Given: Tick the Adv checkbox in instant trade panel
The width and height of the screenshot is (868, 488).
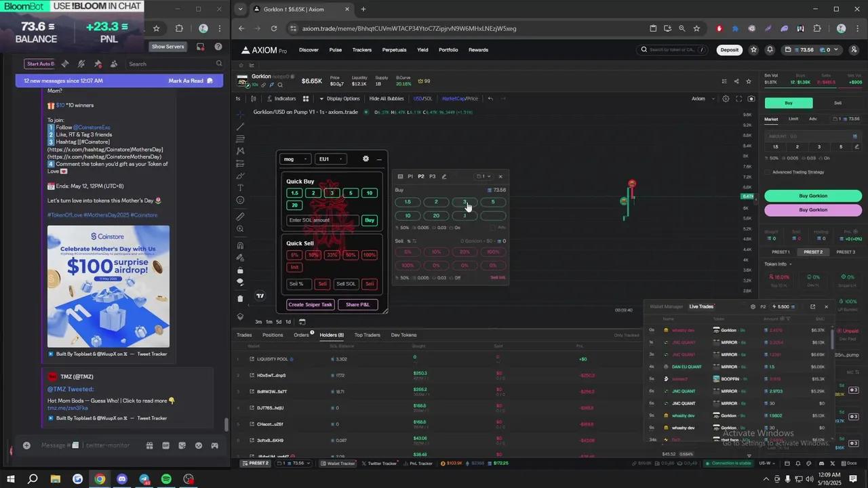Looking at the screenshot, I should pyautogui.click(x=493, y=227).
